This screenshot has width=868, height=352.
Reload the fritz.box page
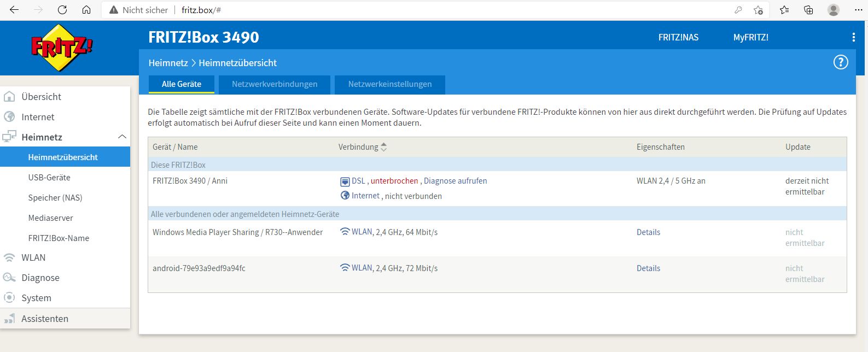coord(62,10)
